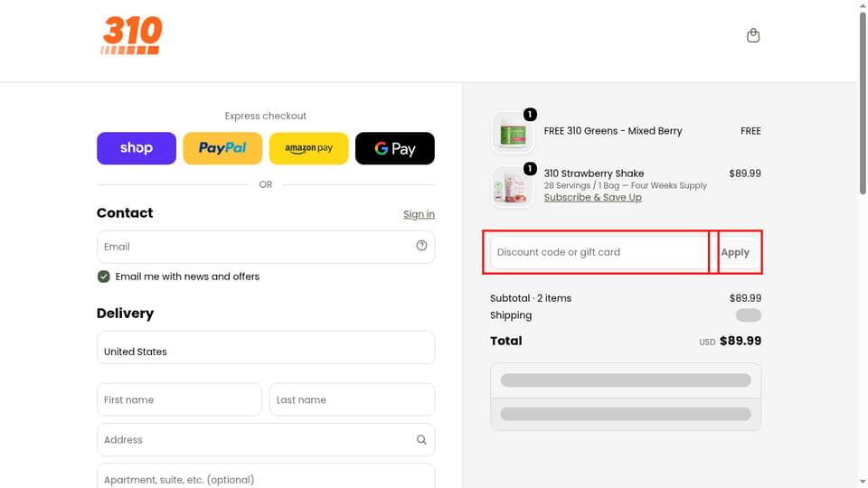Viewport: 868px width, 488px height.
Task: Choose PayPal express checkout
Action: (222, 148)
